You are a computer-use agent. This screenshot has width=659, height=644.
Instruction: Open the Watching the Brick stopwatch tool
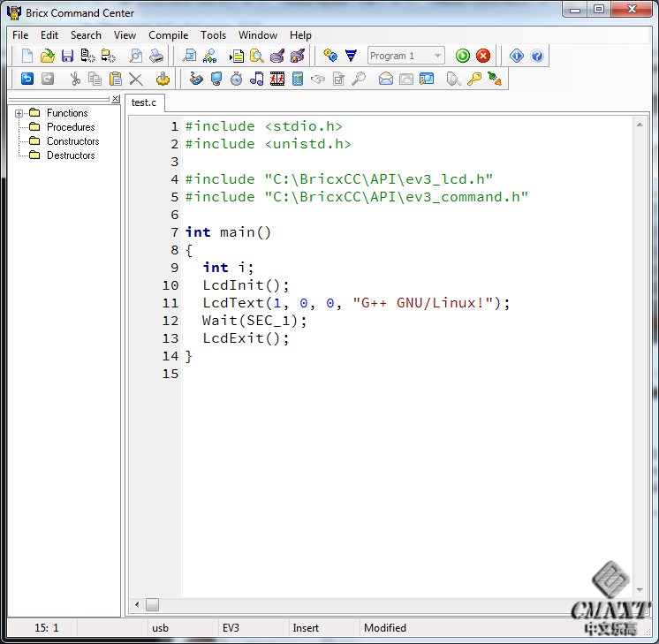pyautogui.click(x=237, y=79)
